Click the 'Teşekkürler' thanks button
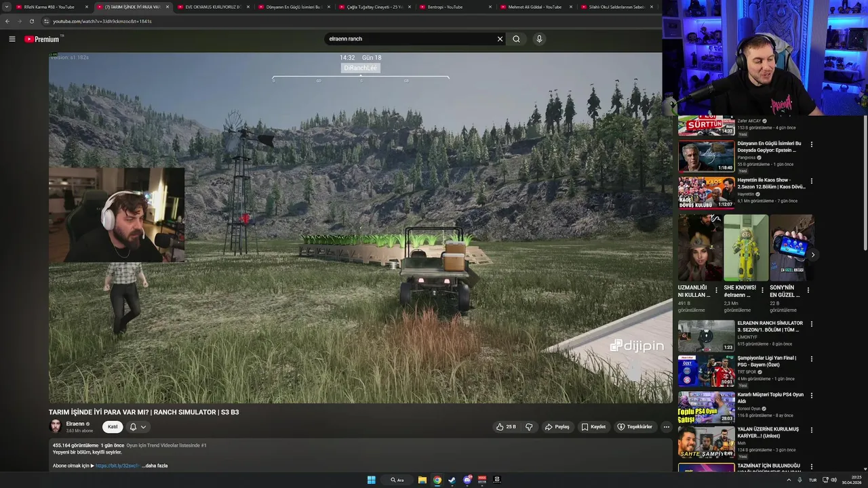The image size is (868, 488). 635,427
